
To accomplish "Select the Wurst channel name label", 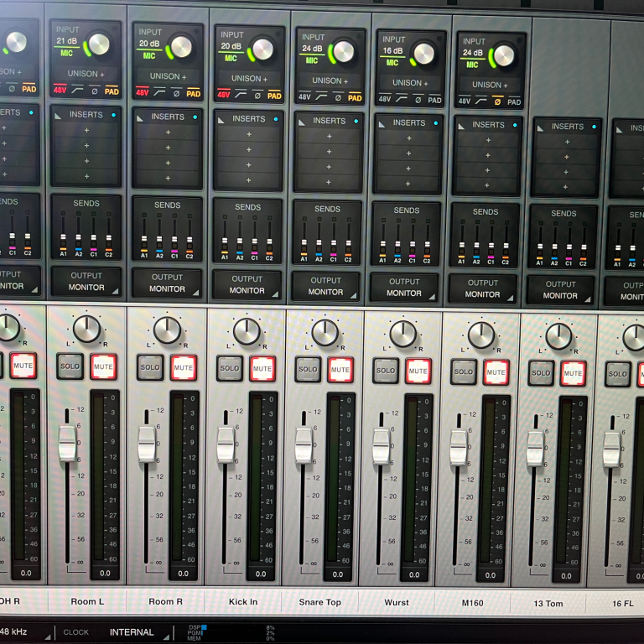I will 397,603.
